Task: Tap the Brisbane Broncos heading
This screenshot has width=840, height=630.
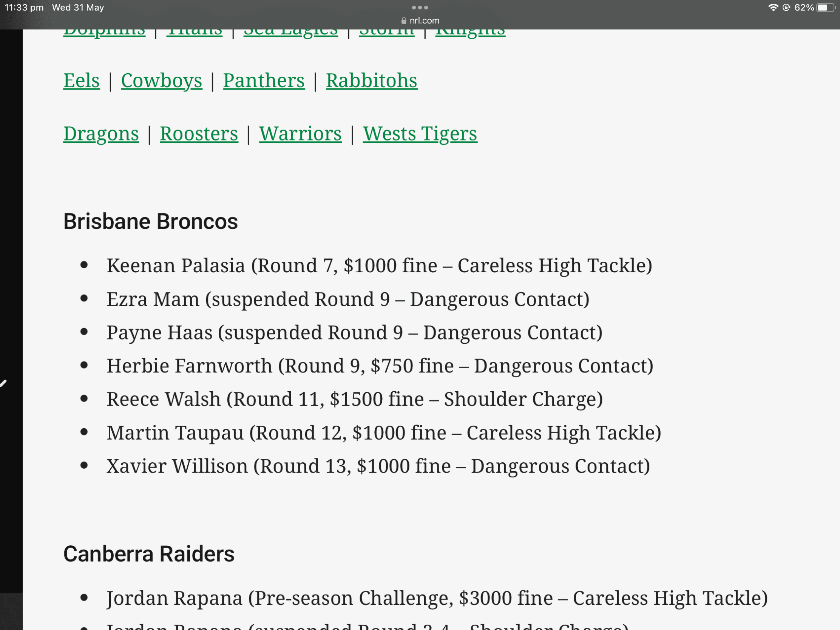Action: [x=150, y=221]
